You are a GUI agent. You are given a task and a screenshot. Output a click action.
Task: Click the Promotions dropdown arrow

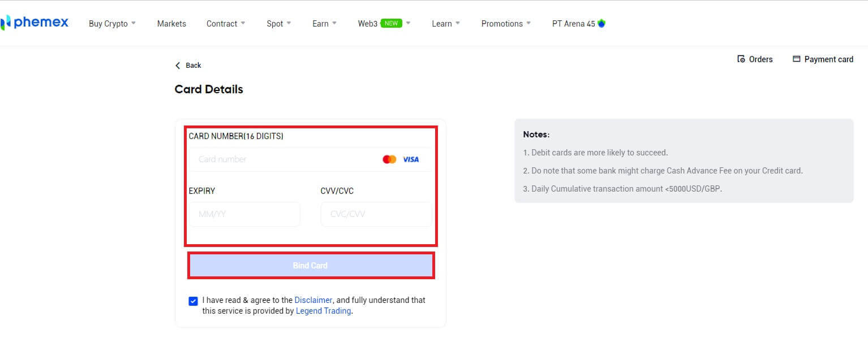pos(529,23)
